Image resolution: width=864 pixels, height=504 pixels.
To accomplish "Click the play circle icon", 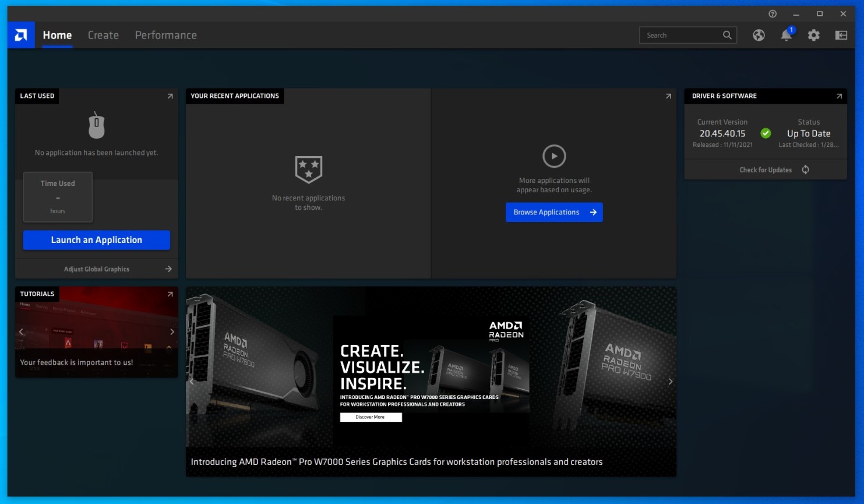I will pyautogui.click(x=554, y=156).
